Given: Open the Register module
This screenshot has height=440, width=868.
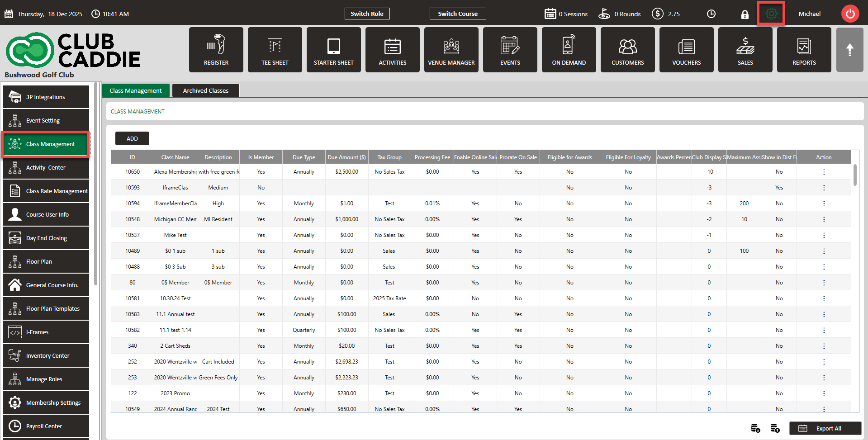Looking at the screenshot, I should coord(216,50).
